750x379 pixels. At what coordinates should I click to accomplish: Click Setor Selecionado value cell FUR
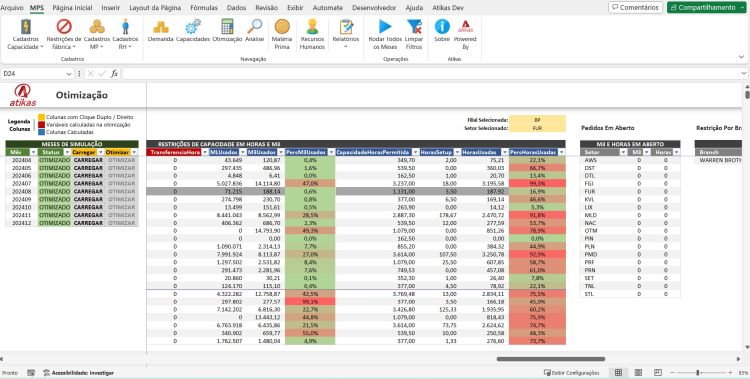click(x=537, y=128)
